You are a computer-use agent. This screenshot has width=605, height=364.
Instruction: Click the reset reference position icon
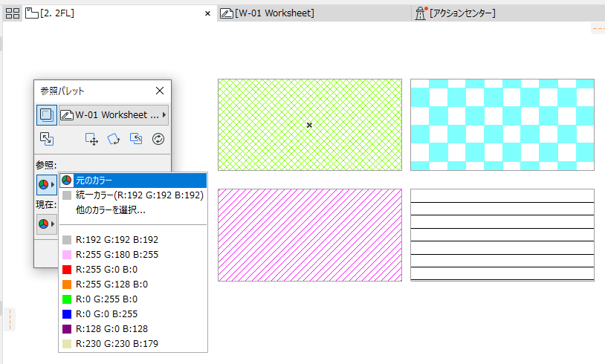(x=136, y=139)
